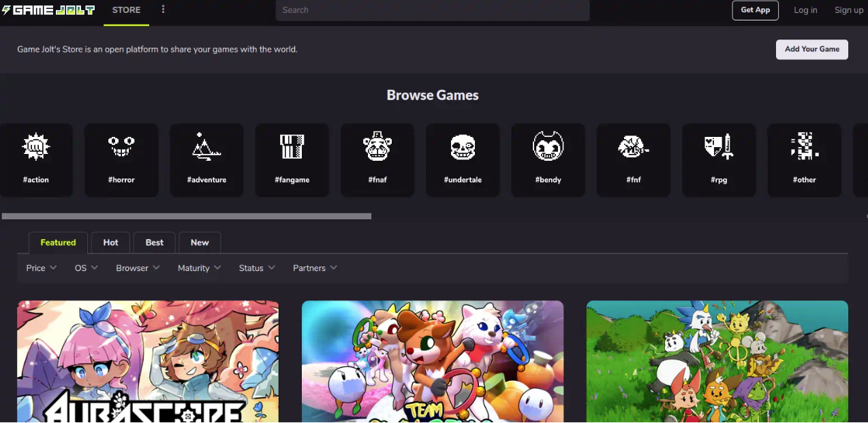Image resolution: width=868 pixels, height=423 pixels.
Task: Open the three-dot more menu
Action: click(x=163, y=10)
